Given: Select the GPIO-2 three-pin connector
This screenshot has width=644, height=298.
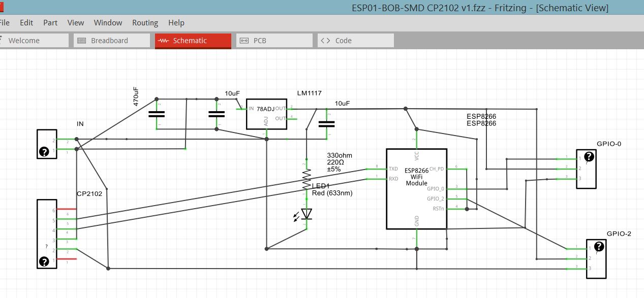Looking at the screenshot, I should [x=596, y=259].
